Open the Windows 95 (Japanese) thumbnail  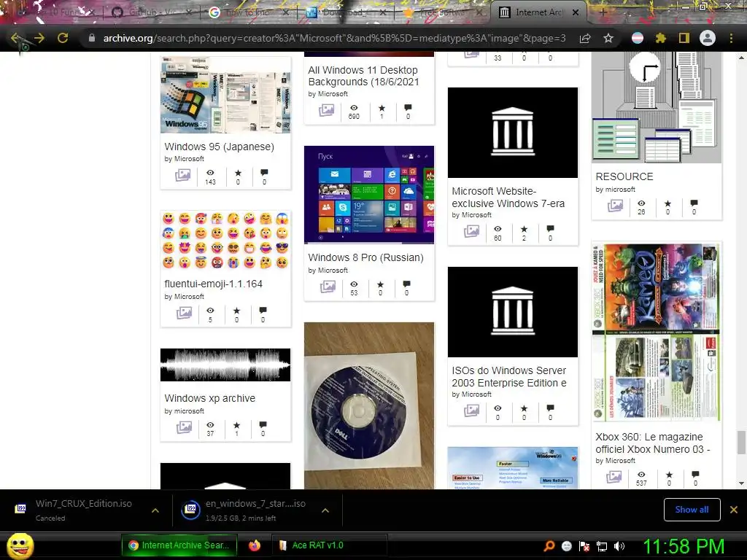225,95
